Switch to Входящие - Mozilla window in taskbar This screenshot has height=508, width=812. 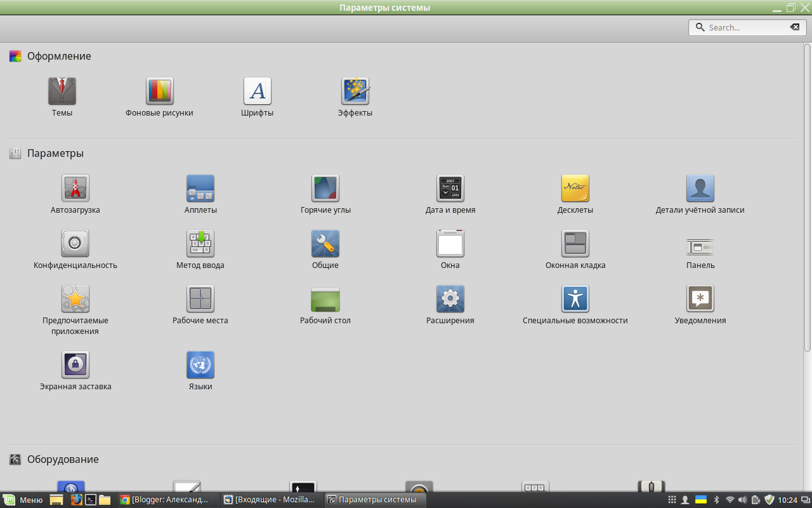[x=272, y=500]
